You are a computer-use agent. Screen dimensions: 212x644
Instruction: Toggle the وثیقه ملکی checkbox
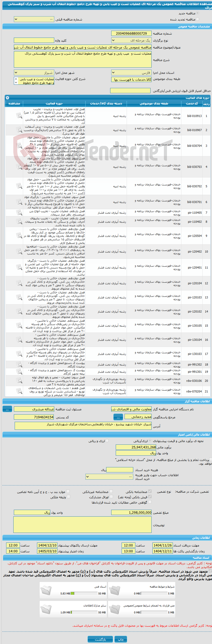[x=68, y=497]
